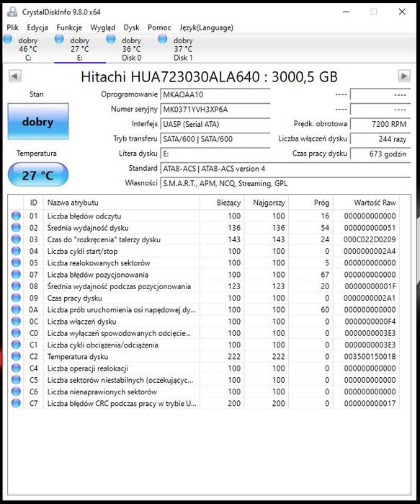Click the status orb for attribute C5

[x=16, y=379]
